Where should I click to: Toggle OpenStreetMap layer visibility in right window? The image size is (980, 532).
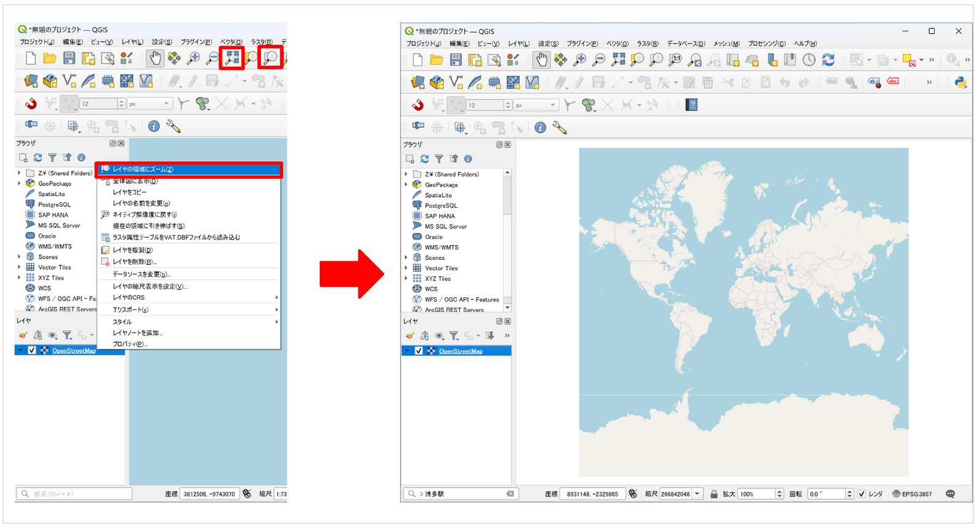click(418, 351)
